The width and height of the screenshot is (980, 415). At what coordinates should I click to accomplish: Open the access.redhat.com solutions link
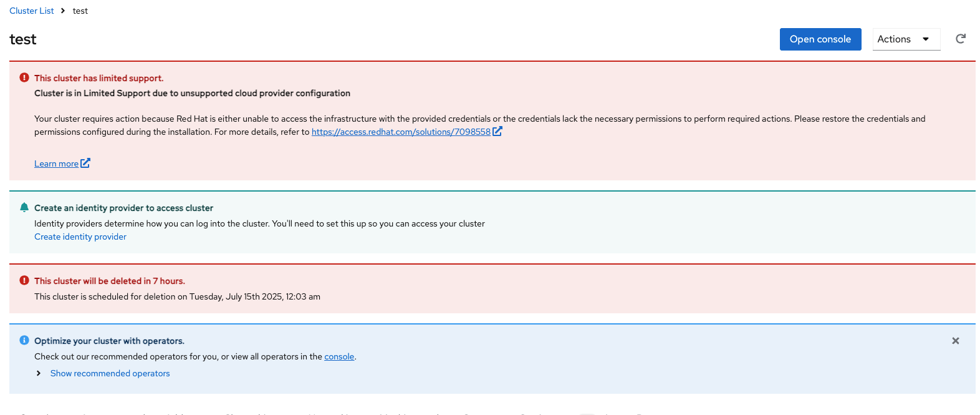point(401,132)
